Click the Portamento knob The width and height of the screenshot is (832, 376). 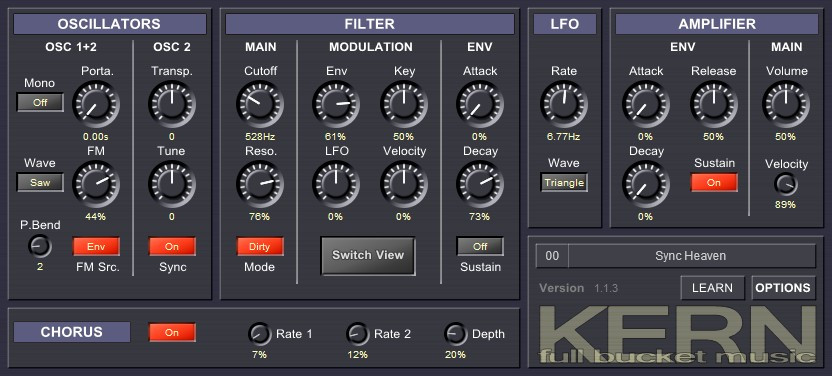(96, 104)
